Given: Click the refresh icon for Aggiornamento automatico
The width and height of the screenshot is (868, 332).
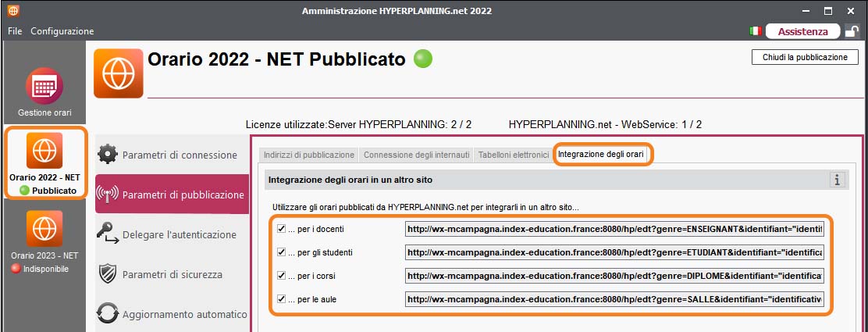Looking at the screenshot, I should coord(108,313).
